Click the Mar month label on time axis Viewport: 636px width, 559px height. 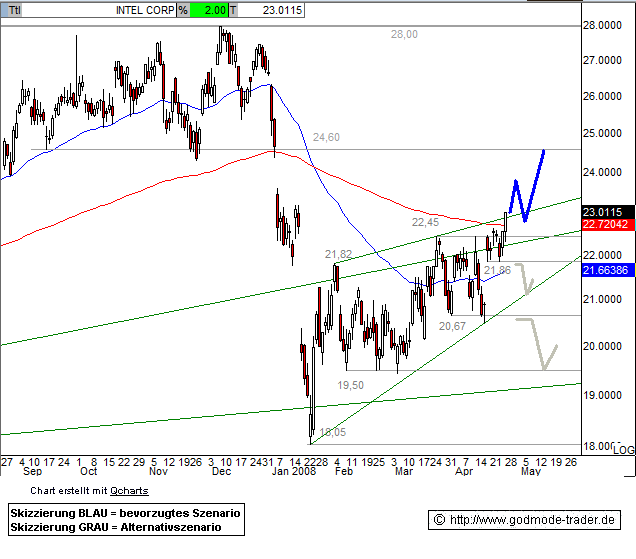pos(404,471)
